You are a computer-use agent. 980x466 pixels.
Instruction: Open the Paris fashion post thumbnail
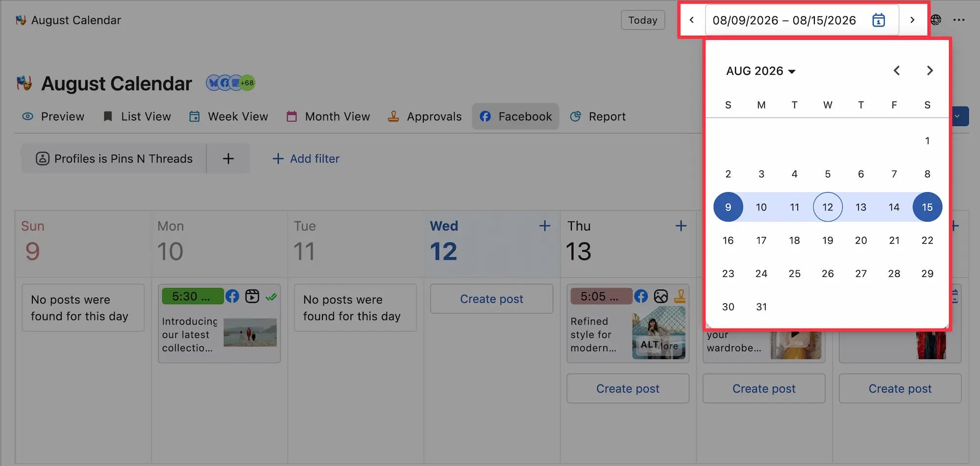659,336
